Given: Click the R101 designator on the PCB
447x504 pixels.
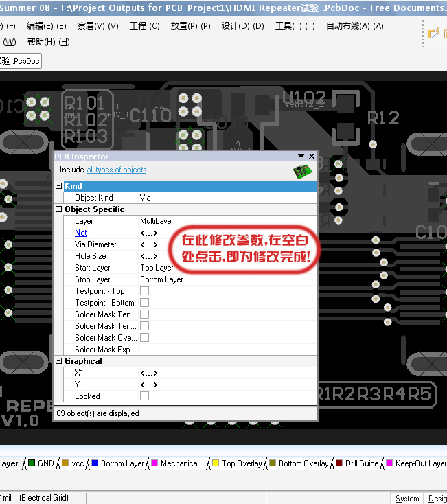Looking at the screenshot, I should 84,103.
